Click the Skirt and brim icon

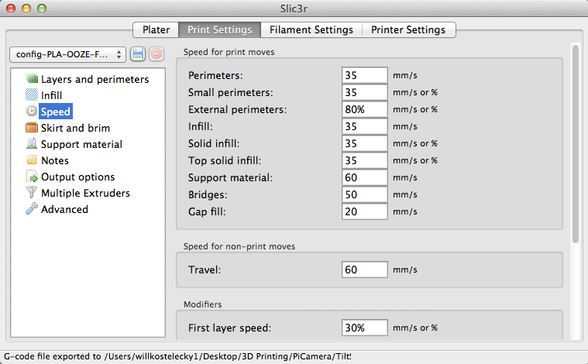32,128
